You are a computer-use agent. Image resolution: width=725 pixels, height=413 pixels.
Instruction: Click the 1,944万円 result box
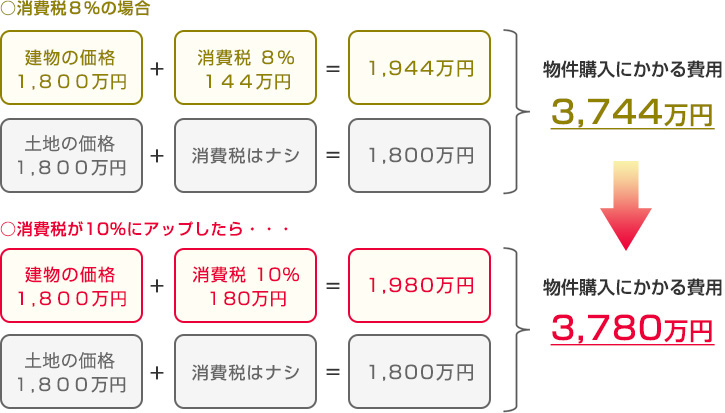(x=419, y=68)
